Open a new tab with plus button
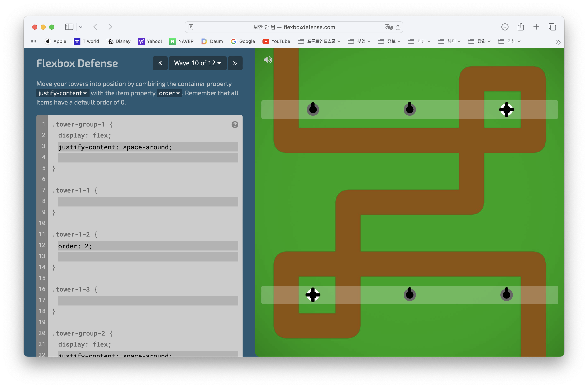This screenshot has height=388, width=588. pyautogui.click(x=536, y=27)
